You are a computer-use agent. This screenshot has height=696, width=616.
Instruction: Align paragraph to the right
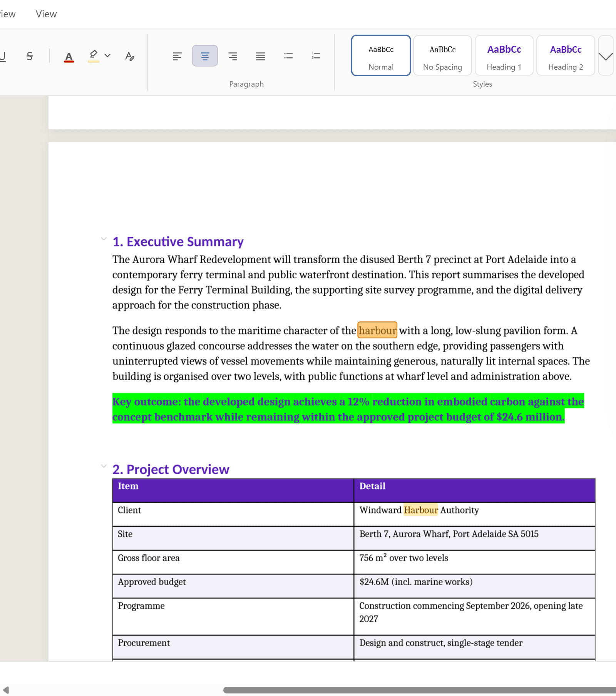pyautogui.click(x=233, y=56)
